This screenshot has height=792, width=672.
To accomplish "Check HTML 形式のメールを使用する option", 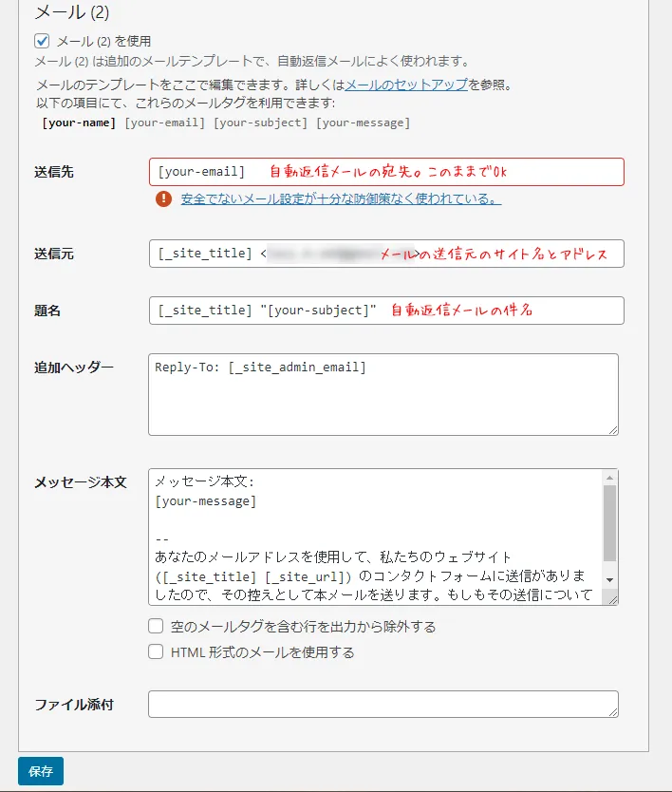I will (x=156, y=652).
